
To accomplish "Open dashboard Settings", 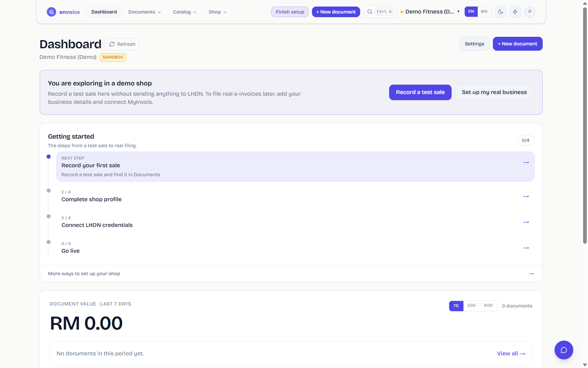I will [474, 44].
